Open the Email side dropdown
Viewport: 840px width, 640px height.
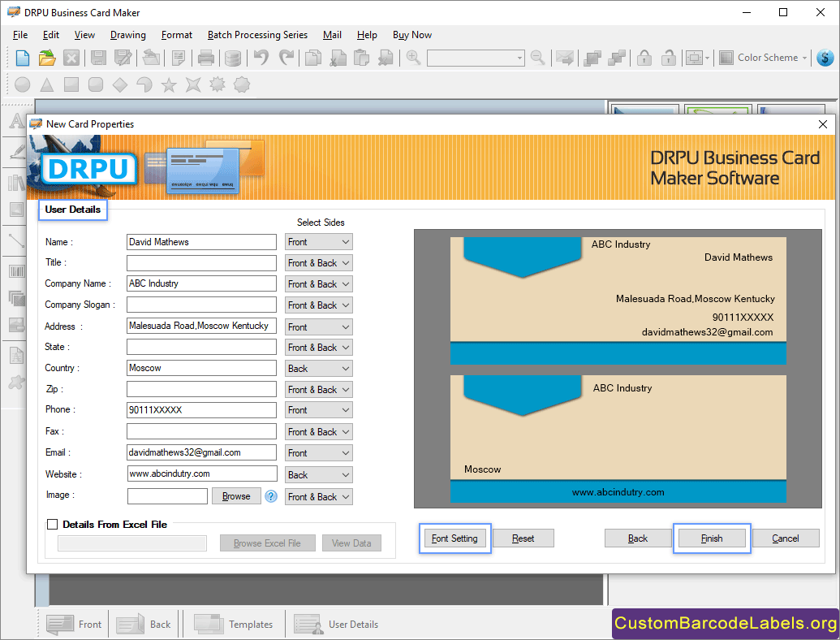[319, 453]
